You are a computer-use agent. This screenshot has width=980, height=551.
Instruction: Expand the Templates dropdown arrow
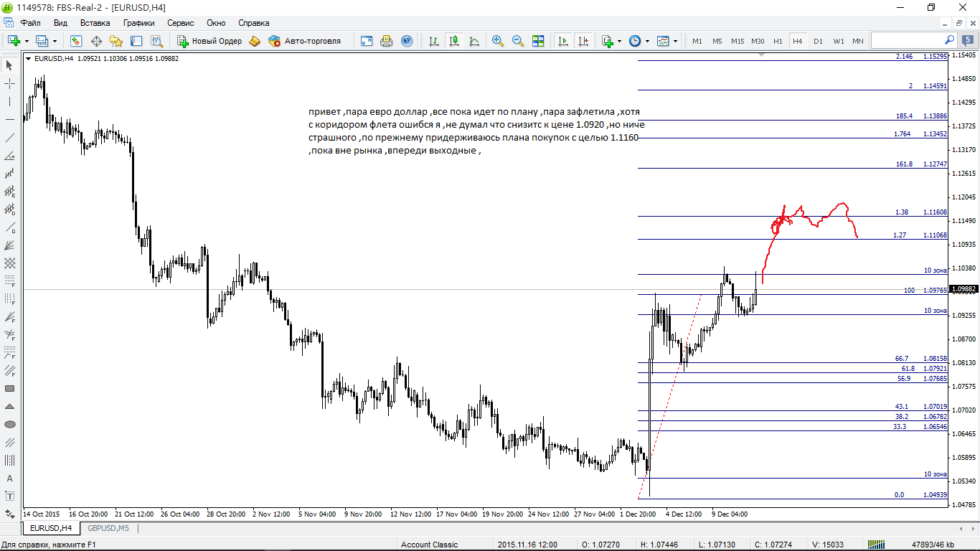pos(675,41)
